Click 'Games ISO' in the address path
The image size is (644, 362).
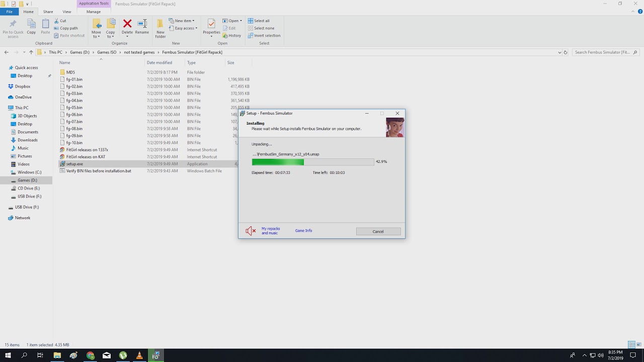click(107, 52)
